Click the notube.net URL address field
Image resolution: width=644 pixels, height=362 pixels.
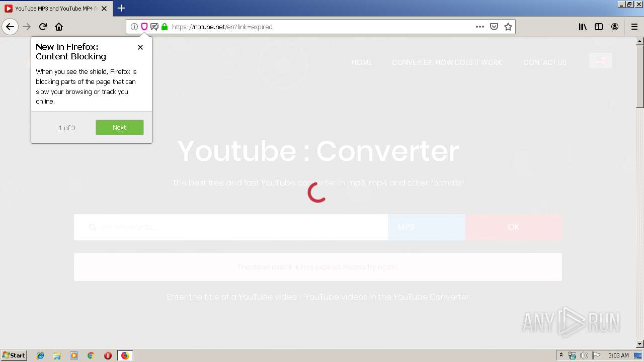tap(321, 27)
